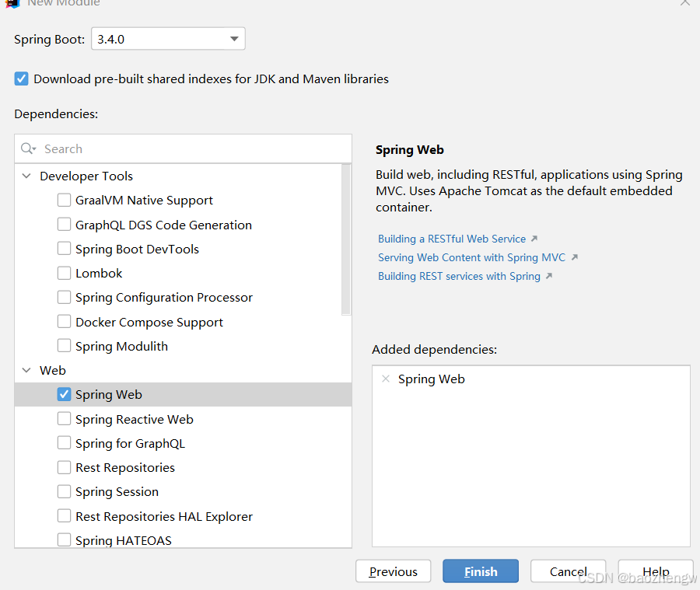Enable Spring Boot DevTools dependency
The height and width of the screenshot is (590, 700).
click(x=65, y=249)
